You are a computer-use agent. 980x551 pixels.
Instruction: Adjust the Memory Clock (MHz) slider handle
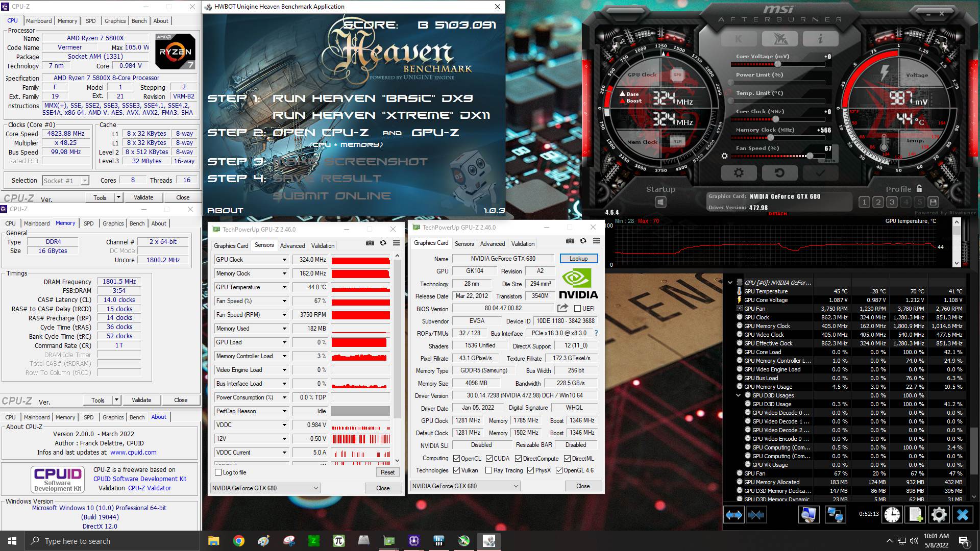click(770, 138)
